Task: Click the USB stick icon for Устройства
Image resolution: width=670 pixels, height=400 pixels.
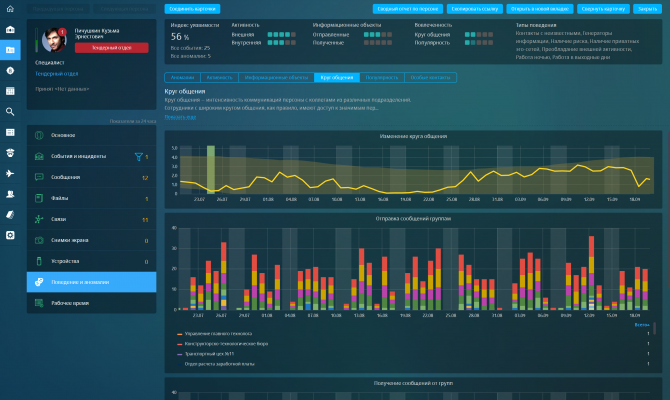Action: [39, 261]
